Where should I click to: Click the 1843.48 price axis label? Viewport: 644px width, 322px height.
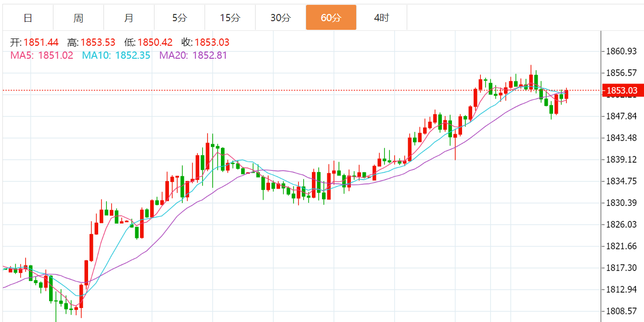coord(622,138)
